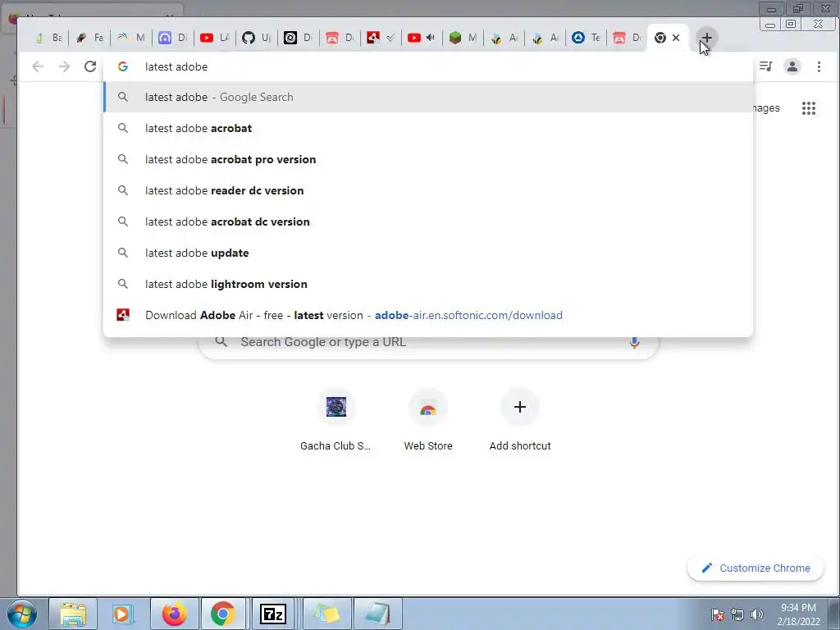The width and height of the screenshot is (840, 630).
Task: Open the Notepad icon in taskbar
Action: click(x=377, y=614)
